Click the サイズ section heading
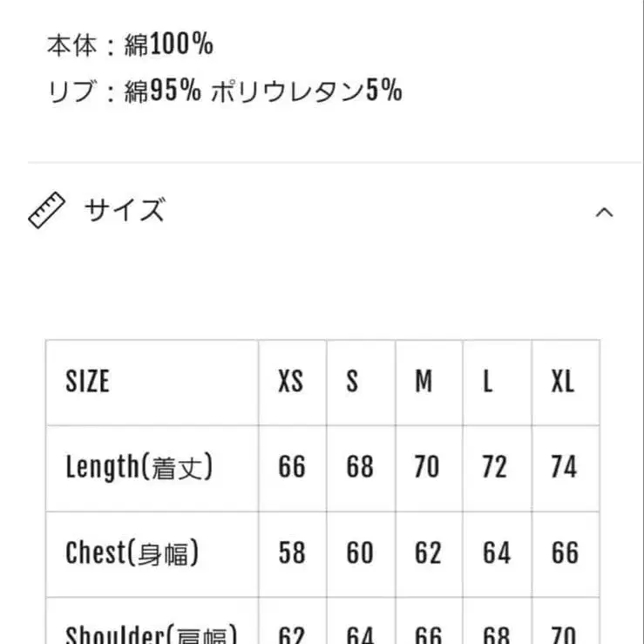Image resolution: width=644 pixels, height=644 pixels. [x=124, y=211]
